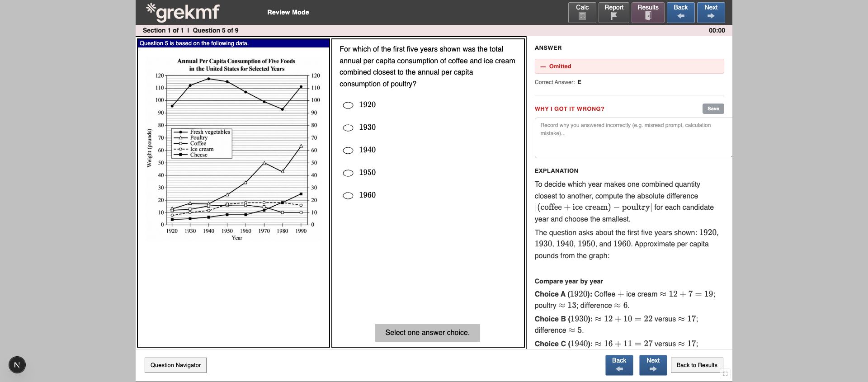Click 'Correct Answer: E' text
The height and width of the screenshot is (382, 868).
[558, 82]
